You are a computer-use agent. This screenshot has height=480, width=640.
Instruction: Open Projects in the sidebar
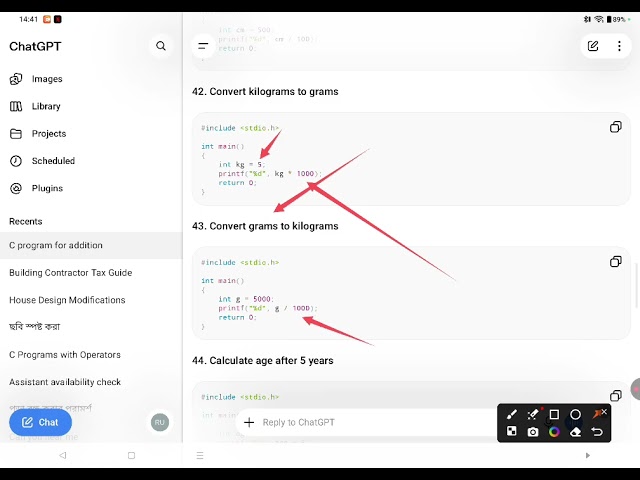[x=38, y=133]
